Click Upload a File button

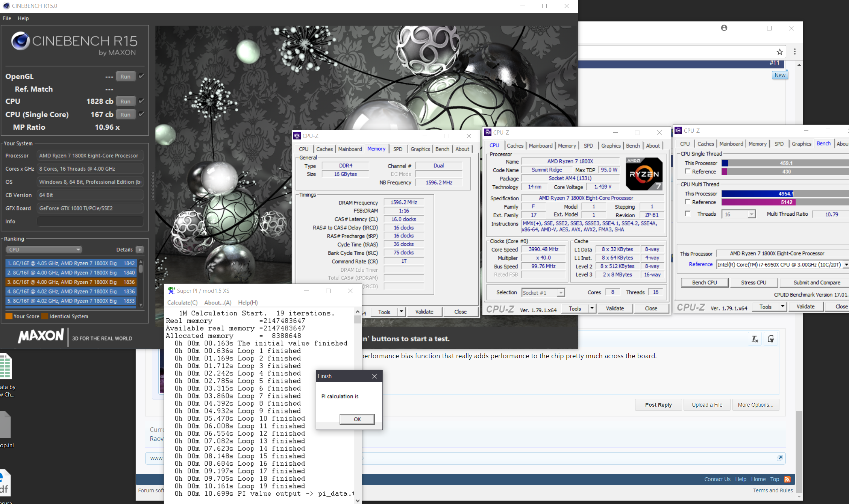click(707, 405)
